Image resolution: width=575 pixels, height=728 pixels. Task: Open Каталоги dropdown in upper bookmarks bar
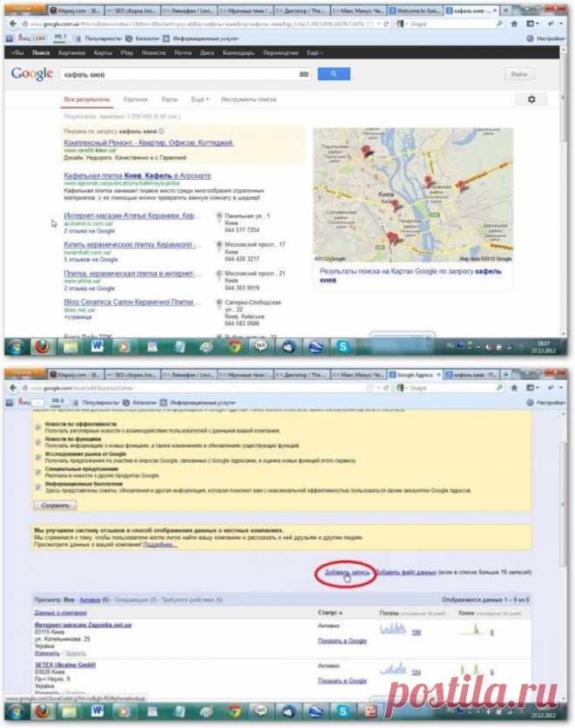click(x=143, y=38)
